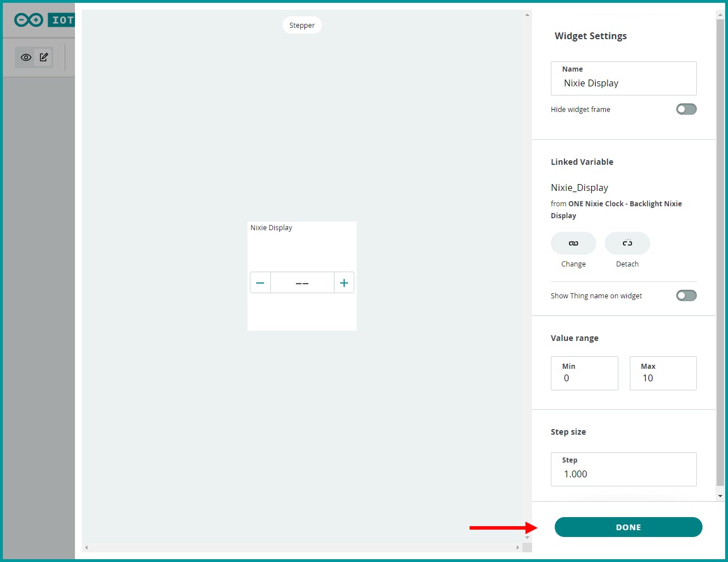Edit the Step size field
The height and width of the screenshot is (562, 728).
tap(624, 469)
